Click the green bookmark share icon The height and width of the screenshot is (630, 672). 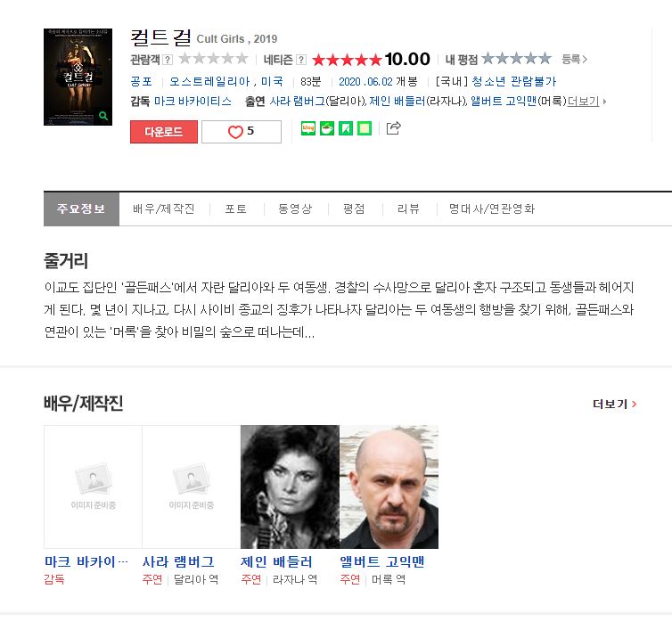346,128
